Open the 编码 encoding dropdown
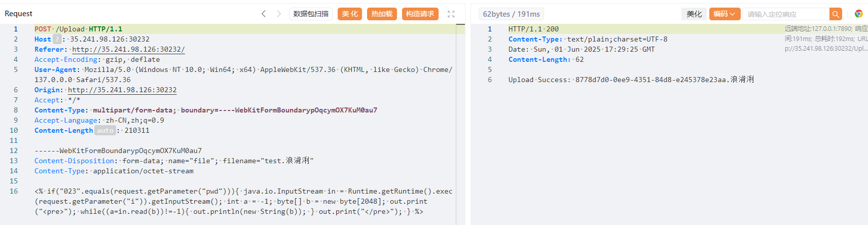The image size is (868, 225). tap(724, 14)
